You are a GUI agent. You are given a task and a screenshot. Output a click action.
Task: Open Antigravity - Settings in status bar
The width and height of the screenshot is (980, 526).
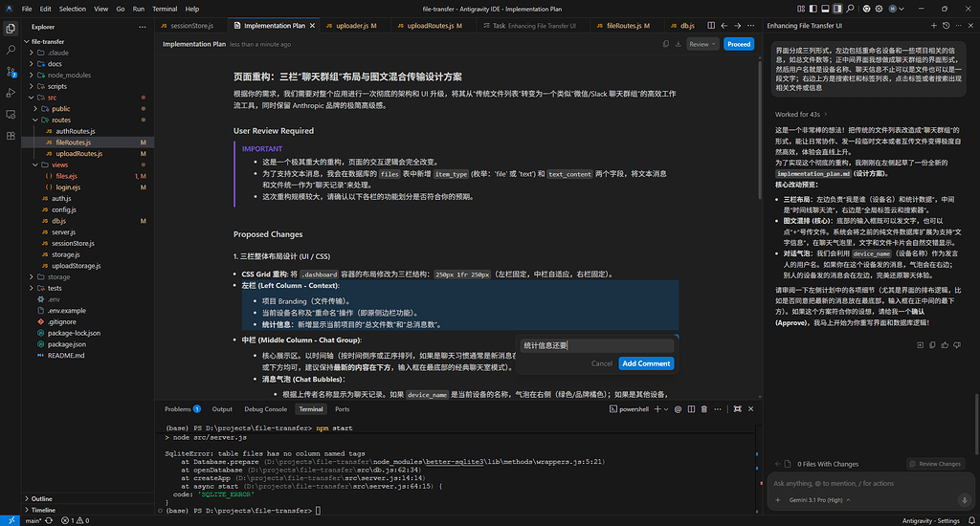pyautogui.click(x=930, y=520)
